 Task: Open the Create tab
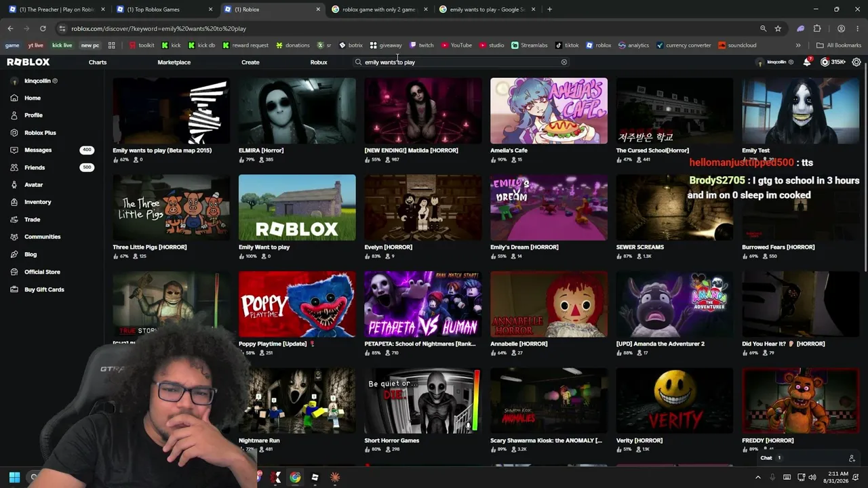click(250, 62)
